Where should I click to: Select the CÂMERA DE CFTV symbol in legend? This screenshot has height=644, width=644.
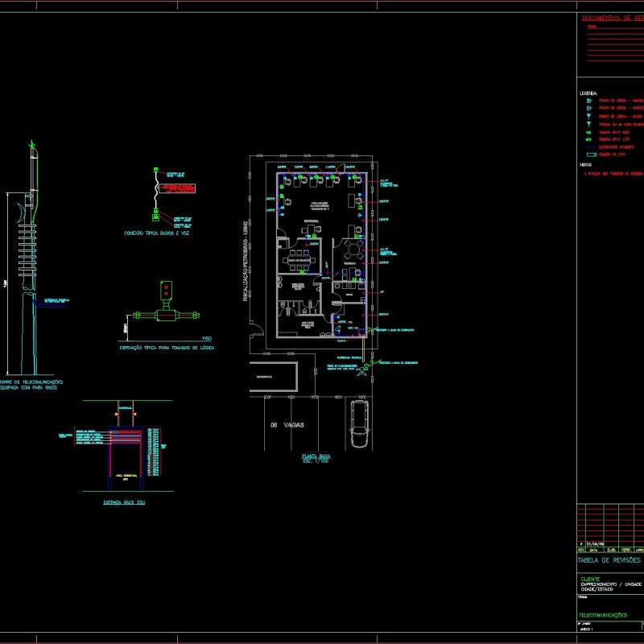click(590, 155)
